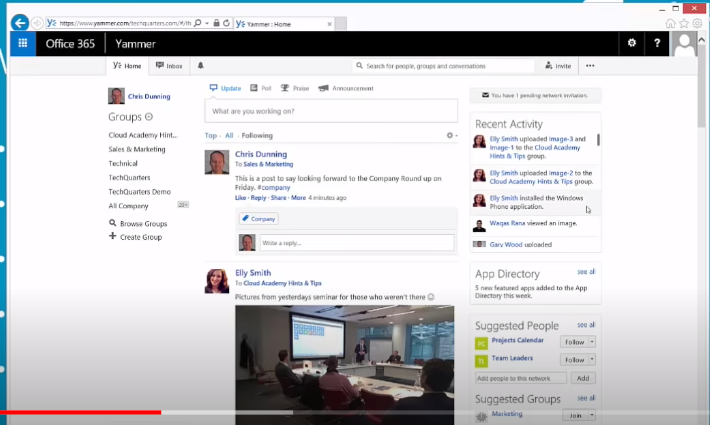Click the Company topic tag

259,219
